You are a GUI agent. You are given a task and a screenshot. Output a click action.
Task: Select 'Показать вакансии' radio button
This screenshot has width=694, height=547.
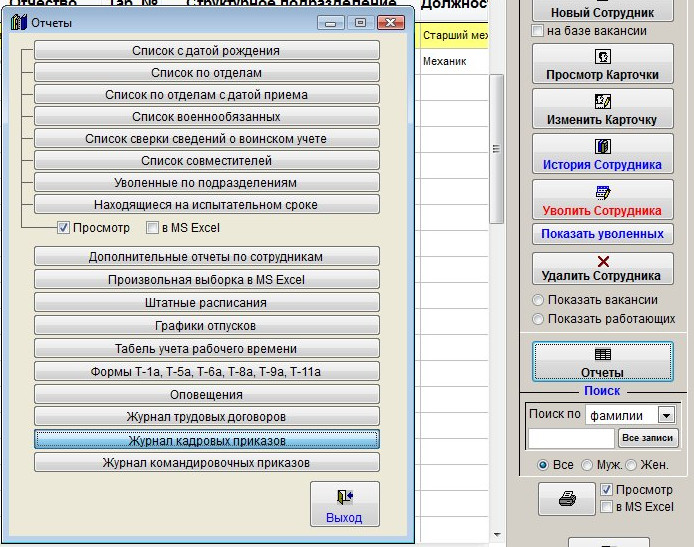538,300
